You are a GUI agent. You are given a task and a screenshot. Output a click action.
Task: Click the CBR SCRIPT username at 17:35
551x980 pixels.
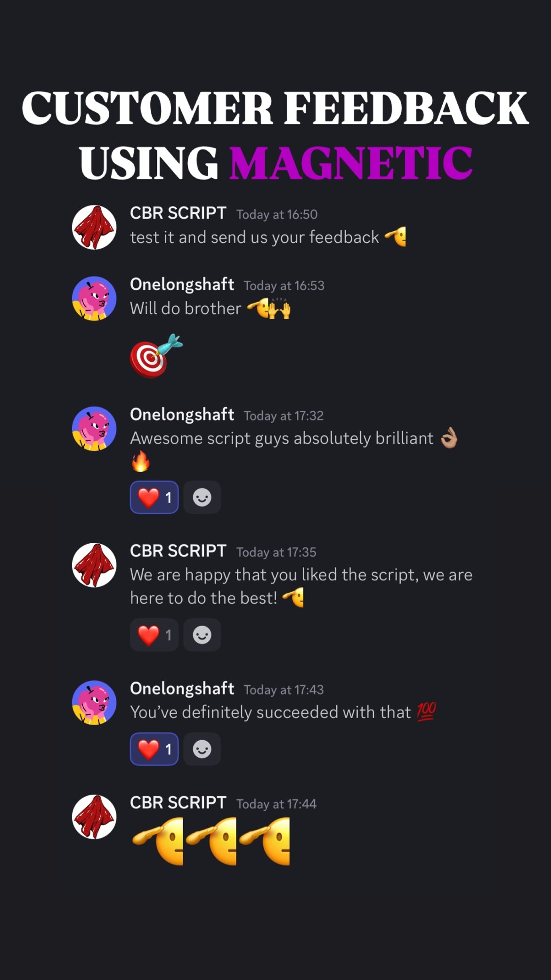click(x=178, y=551)
